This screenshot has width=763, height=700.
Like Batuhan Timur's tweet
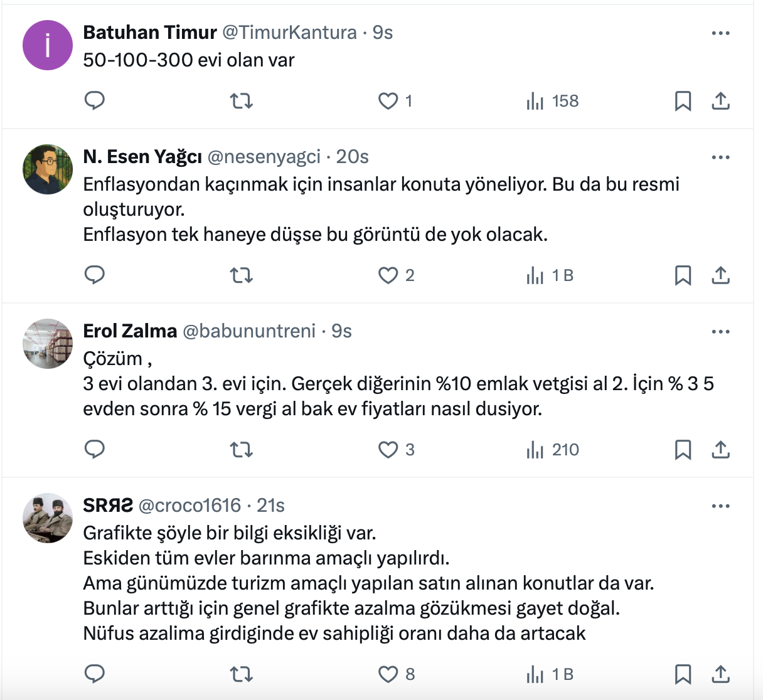(388, 101)
